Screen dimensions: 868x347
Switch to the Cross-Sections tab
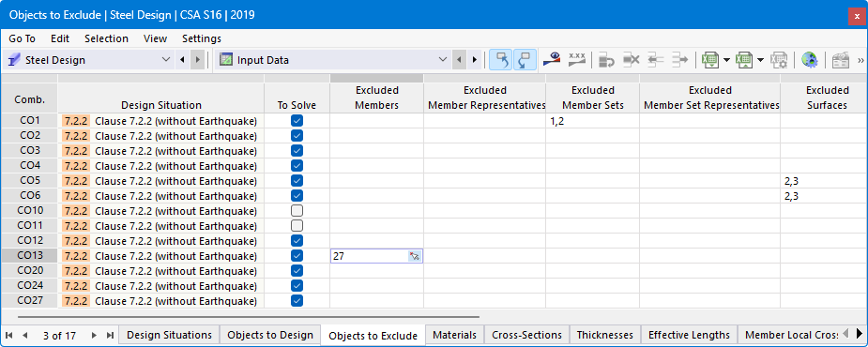[x=526, y=335]
